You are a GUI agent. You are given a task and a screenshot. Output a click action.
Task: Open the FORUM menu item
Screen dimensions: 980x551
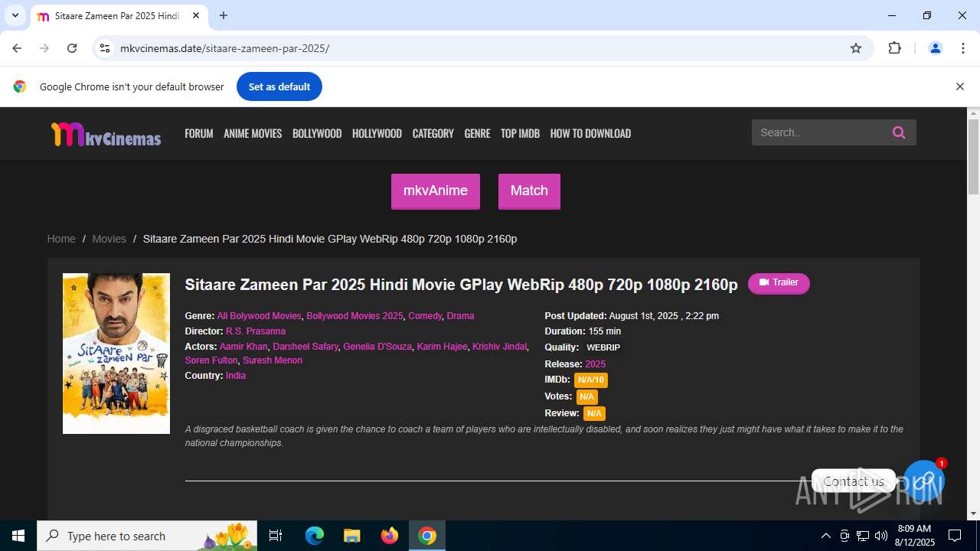pos(199,133)
